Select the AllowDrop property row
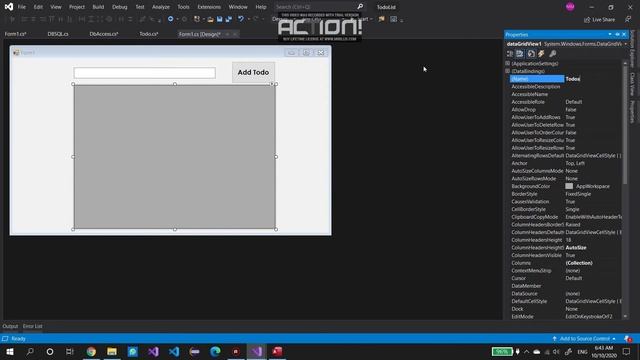Image resolution: width=640 pixels, height=360 pixels. tap(565, 109)
